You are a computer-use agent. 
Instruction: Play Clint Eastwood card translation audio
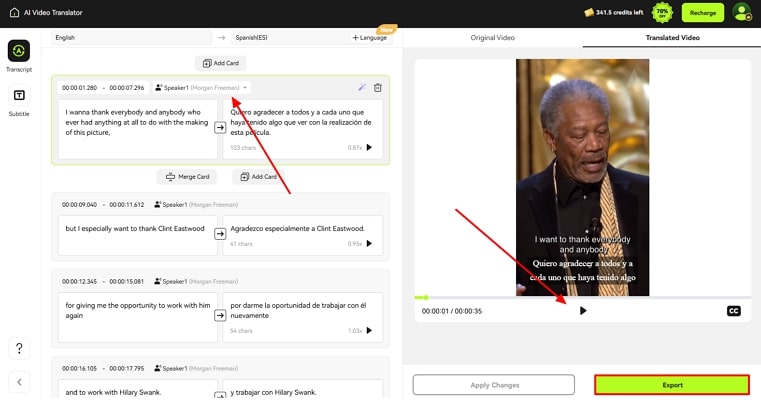[x=369, y=244]
